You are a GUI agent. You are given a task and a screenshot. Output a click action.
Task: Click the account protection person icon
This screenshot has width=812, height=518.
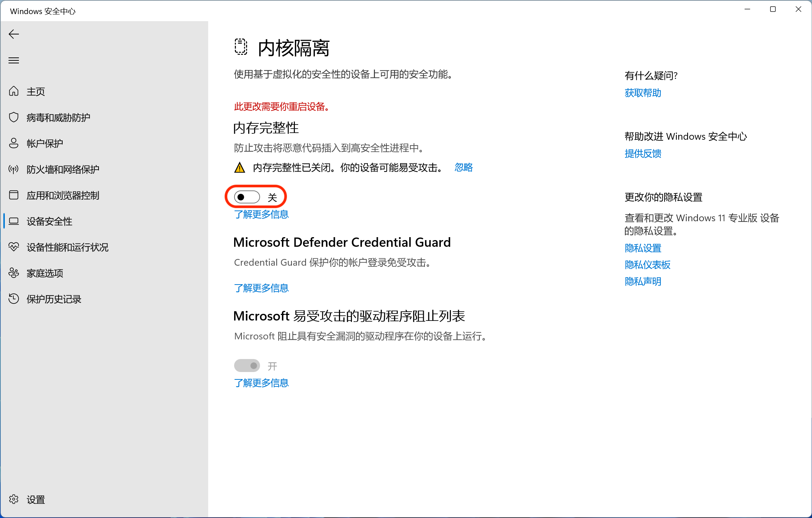tap(14, 143)
